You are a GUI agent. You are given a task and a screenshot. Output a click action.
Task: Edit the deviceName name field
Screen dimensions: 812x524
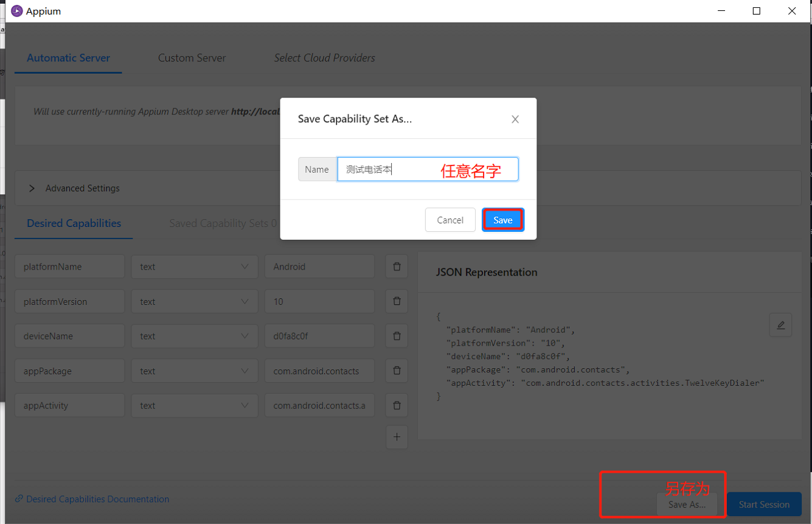pyautogui.click(x=69, y=336)
